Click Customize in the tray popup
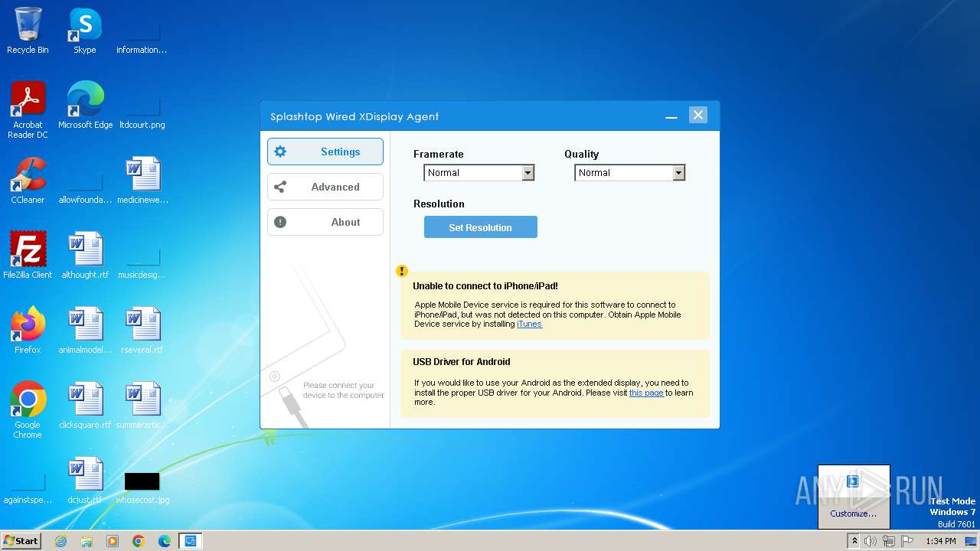980x551 pixels. click(854, 514)
